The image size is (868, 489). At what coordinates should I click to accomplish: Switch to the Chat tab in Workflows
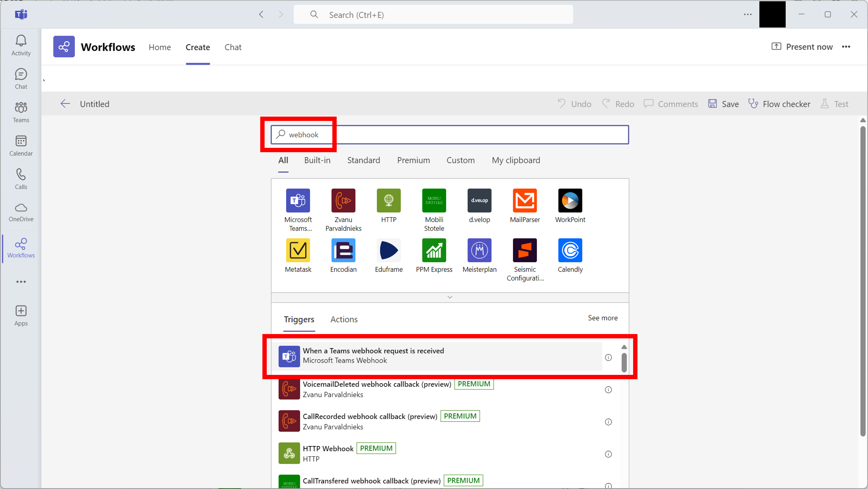click(x=233, y=47)
